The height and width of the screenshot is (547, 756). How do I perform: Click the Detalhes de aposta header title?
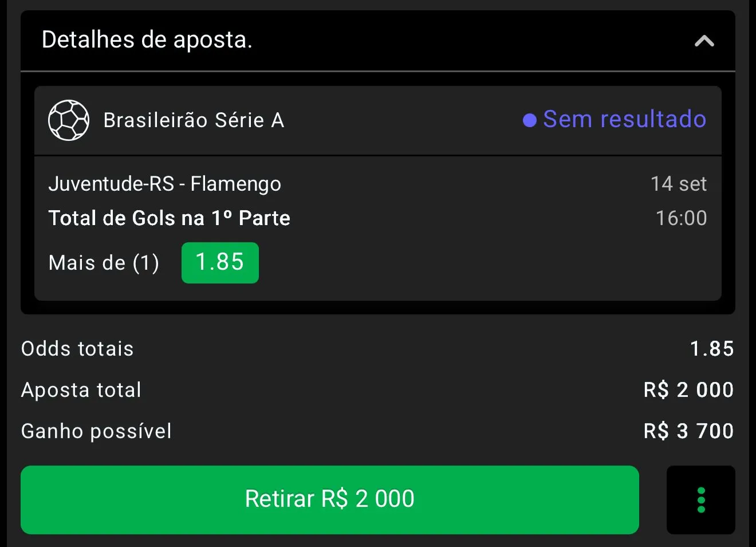click(x=147, y=40)
